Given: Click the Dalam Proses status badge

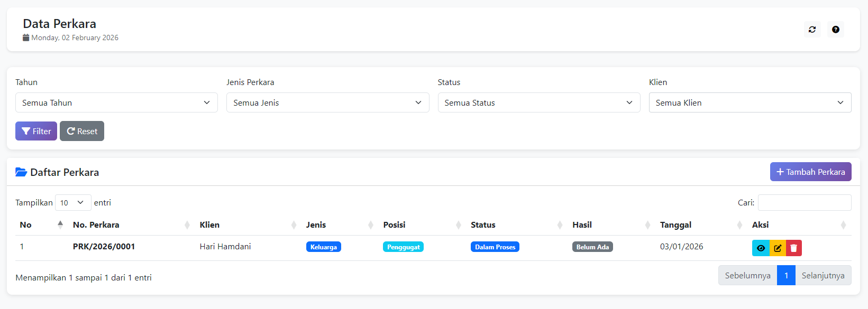Looking at the screenshot, I should pos(495,247).
